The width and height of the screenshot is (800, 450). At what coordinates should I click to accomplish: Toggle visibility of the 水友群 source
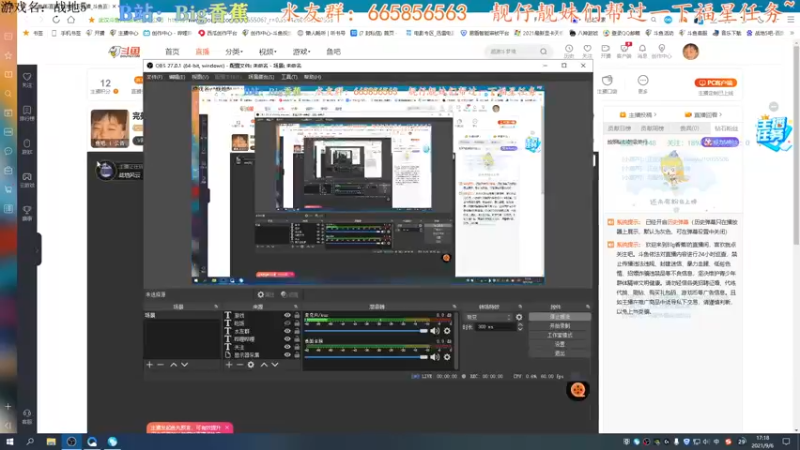(287, 331)
